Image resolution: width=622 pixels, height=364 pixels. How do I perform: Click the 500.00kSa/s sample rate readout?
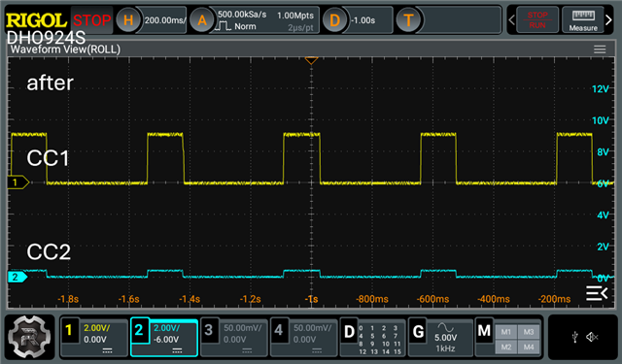coord(242,15)
